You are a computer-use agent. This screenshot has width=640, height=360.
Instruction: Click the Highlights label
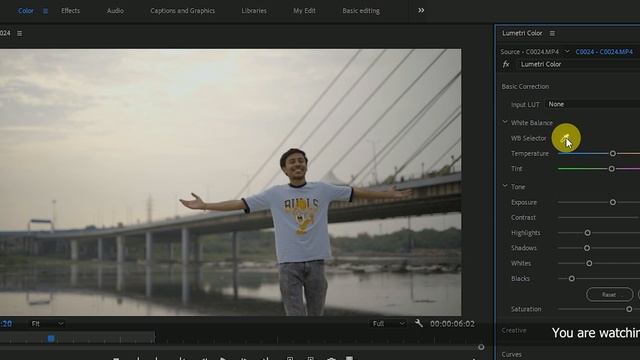[x=525, y=233]
